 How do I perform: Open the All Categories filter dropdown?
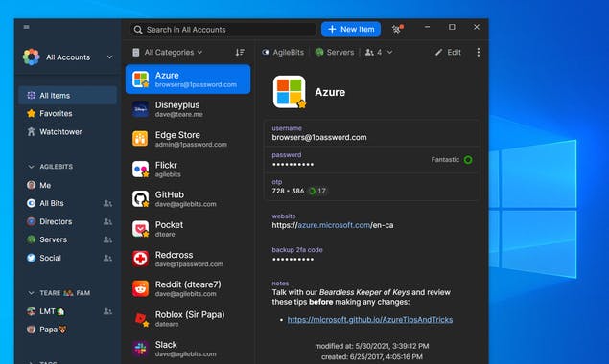point(168,52)
